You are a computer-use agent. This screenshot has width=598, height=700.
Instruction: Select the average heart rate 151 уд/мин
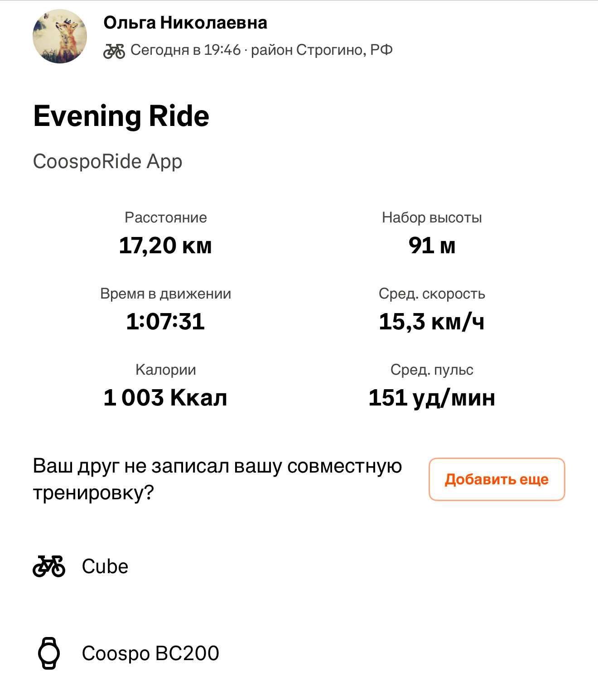pyautogui.click(x=432, y=397)
